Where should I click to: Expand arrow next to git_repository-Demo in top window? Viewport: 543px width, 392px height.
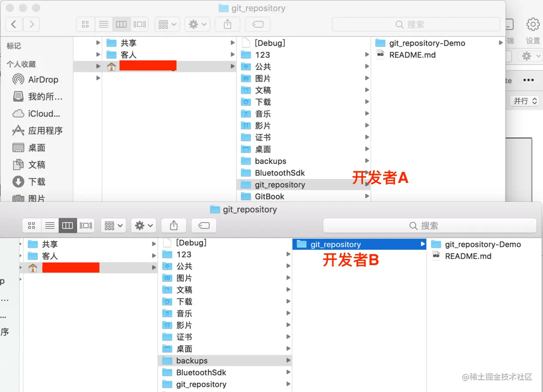[501, 43]
